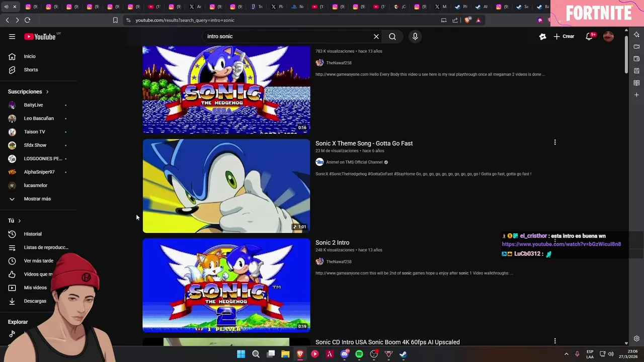Open the Brave Rewards triangle icon
644x362 pixels.
(x=478, y=20)
